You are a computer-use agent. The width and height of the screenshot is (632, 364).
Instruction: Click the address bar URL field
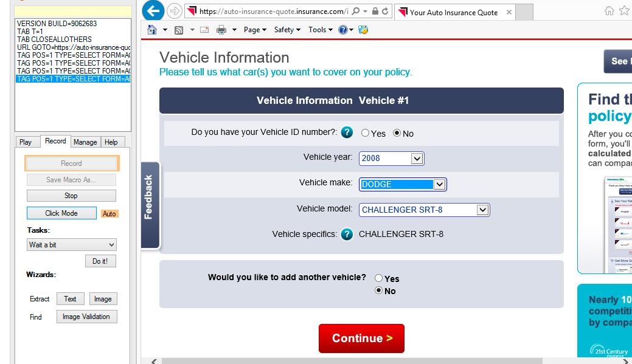click(273, 12)
